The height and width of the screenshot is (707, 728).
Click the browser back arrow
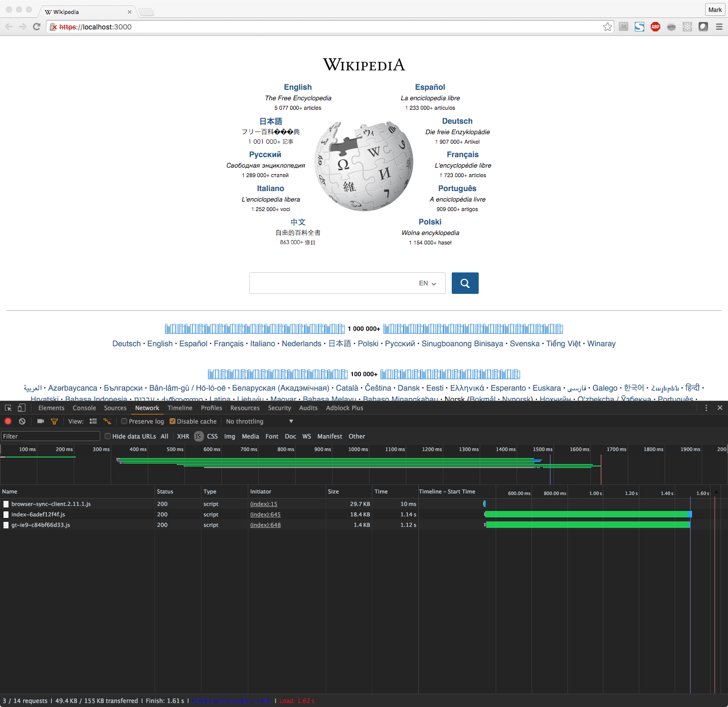pos(8,27)
